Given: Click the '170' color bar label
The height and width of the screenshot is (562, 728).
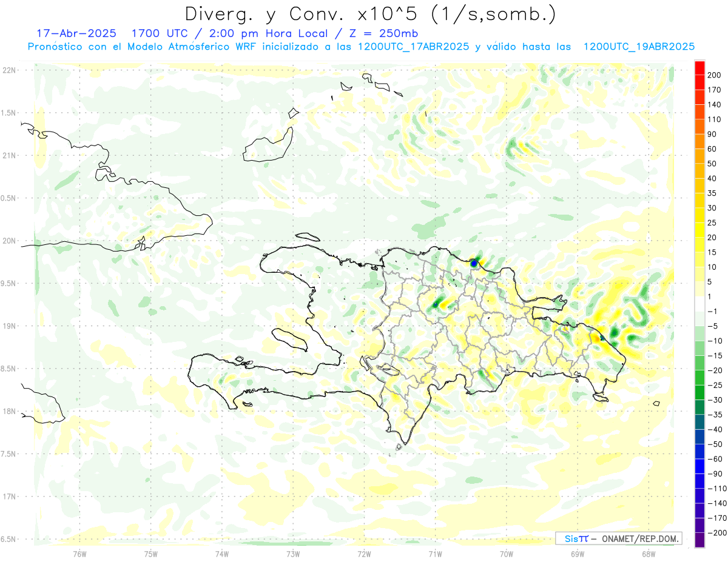Looking at the screenshot, I should 715,90.
